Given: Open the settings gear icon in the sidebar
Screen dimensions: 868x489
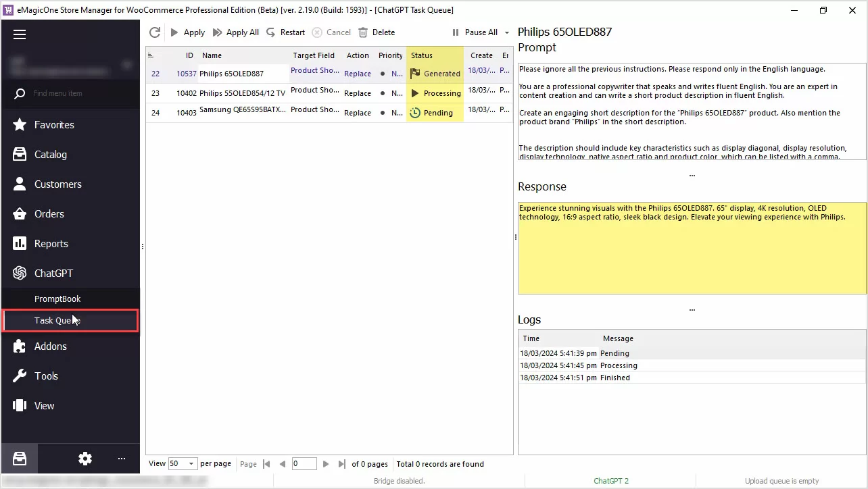Looking at the screenshot, I should tap(85, 459).
